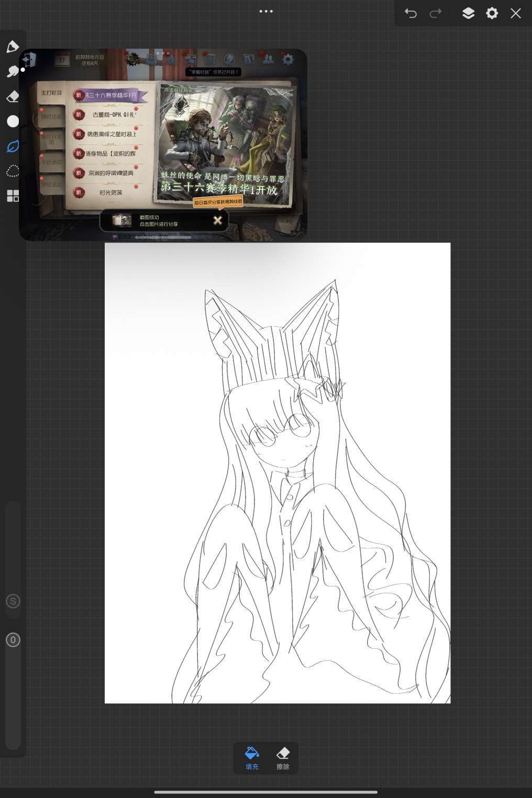This screenshot has height=798, width=532.
Task: Select the smudge blend tool
Action: coord(13,71)
